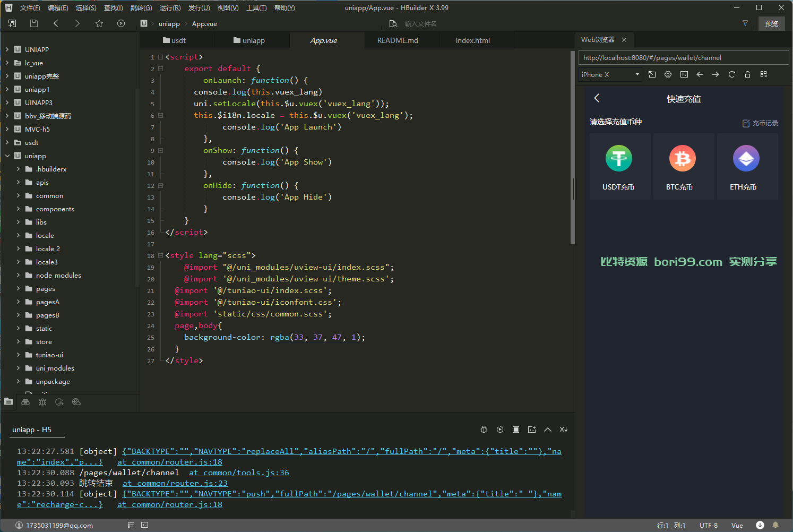This screenshot has height=532, width=793.
Task: Open a new terminal from the console toolbar
Action: 532,430
